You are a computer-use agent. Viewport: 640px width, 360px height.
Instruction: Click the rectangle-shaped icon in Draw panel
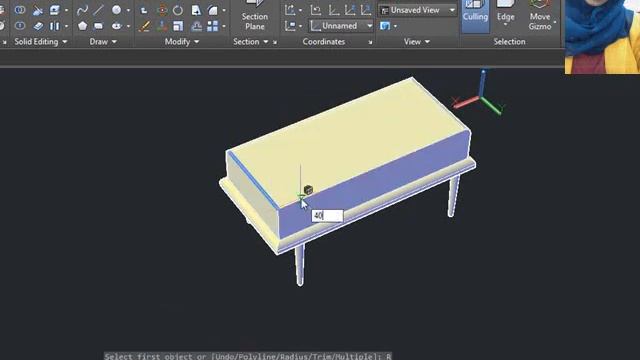(x=98, y=26)
